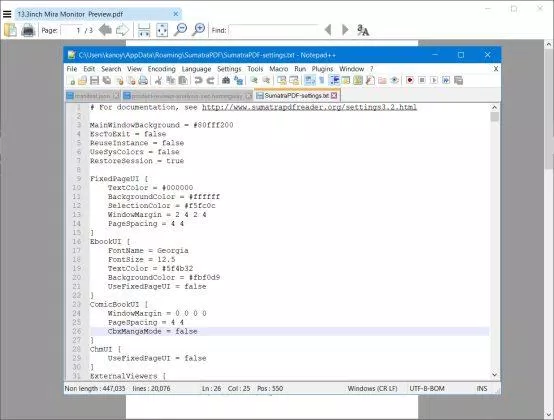Open the sumatrapdfreader.org settings documentation link
Screen dimensions: 554x420
[x=310, y=107]
